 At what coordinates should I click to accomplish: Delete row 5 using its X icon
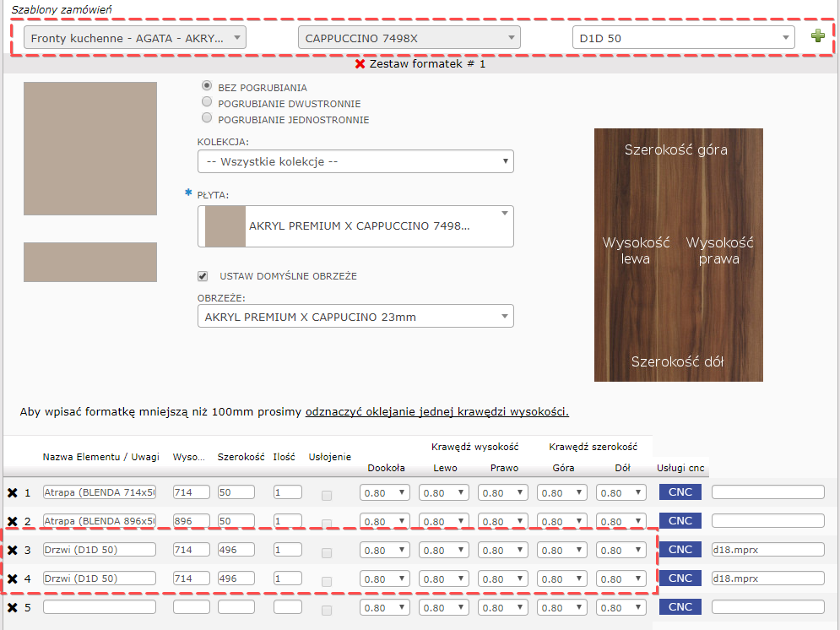pos(13,608)
